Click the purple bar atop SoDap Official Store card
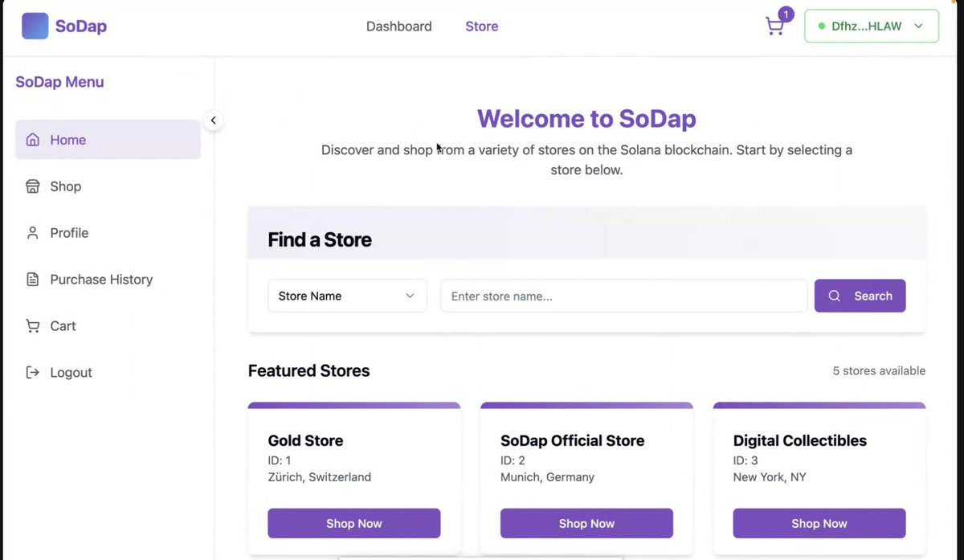The width and height of the screenshot is (964, 560). tap(586, 404)
